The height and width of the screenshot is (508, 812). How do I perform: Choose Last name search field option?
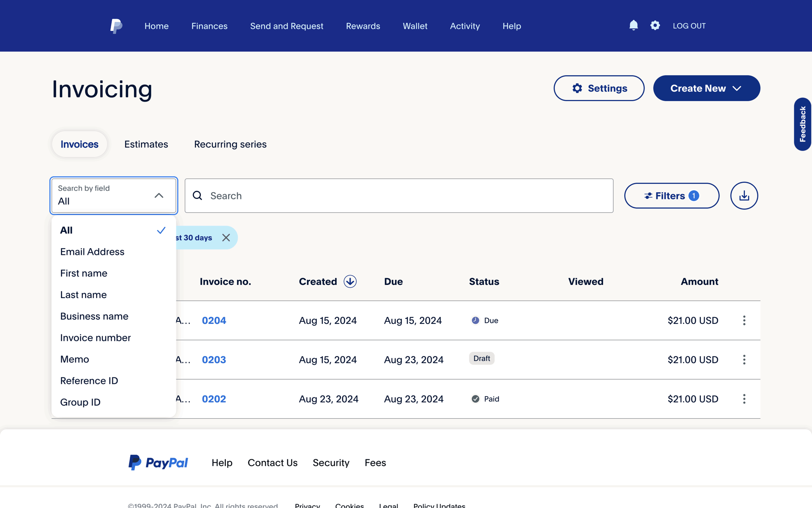[x=113, y=295]
